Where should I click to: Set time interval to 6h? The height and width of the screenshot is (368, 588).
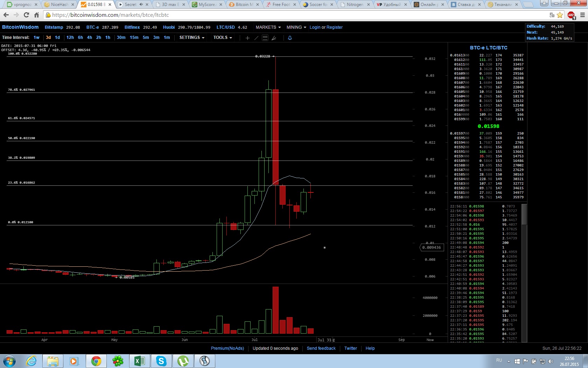(x=80, y=38)
